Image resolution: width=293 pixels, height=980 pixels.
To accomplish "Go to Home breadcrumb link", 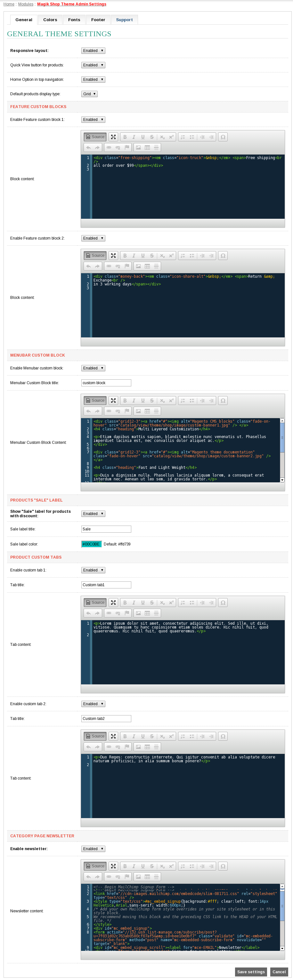I will tap(9, 4).
